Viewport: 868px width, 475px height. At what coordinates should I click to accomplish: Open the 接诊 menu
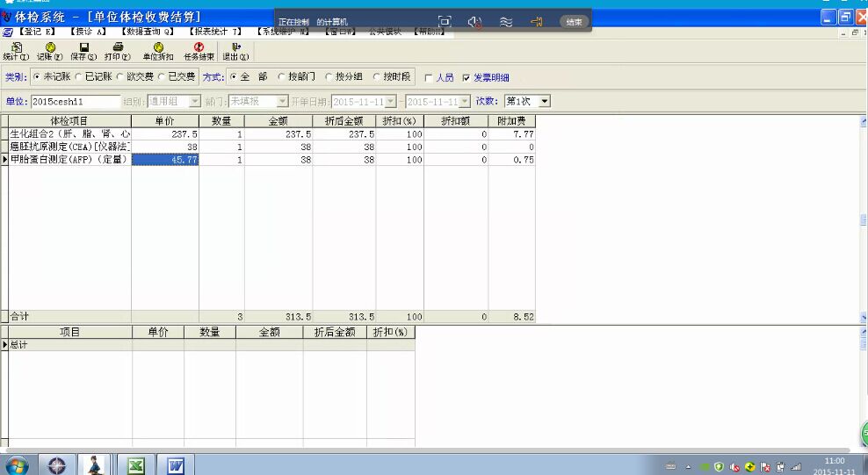tap(88, 32)
